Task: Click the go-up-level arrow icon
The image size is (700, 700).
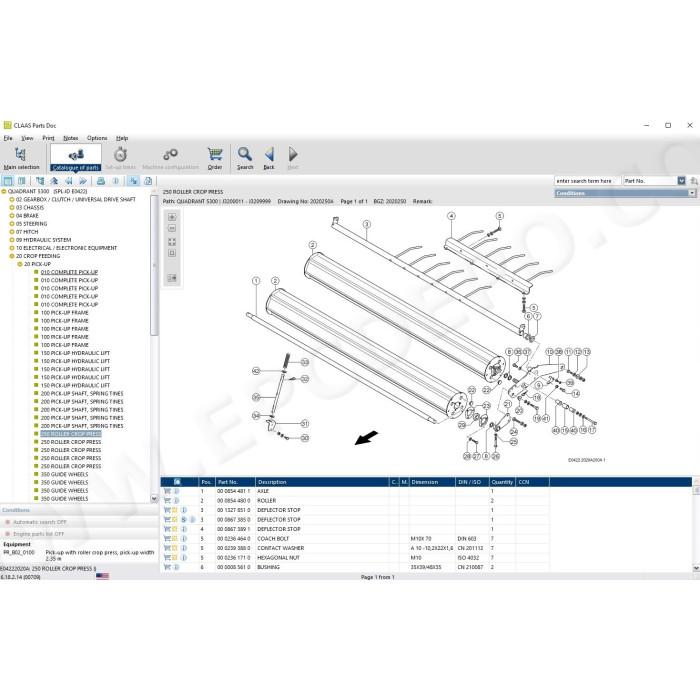Action: tap(54, 181)
